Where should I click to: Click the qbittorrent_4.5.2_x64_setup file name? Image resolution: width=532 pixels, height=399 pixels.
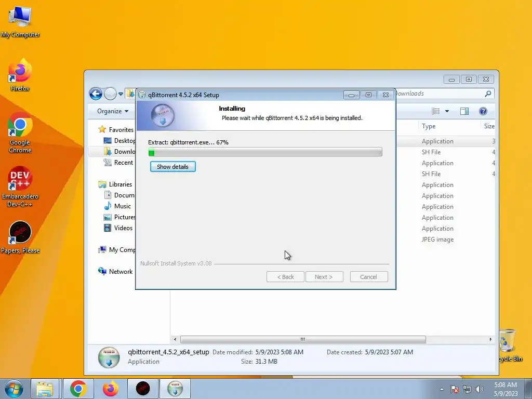(168, 352)
